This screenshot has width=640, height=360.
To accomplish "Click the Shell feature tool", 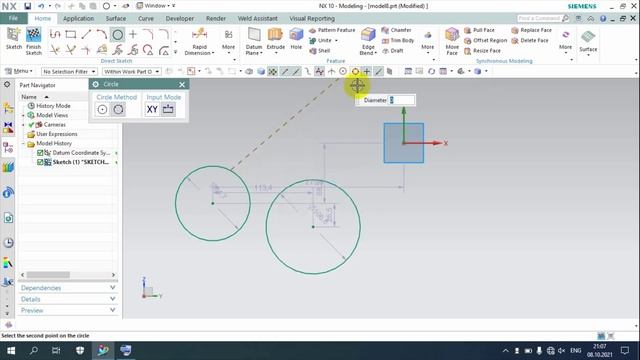I will point(320,51).
